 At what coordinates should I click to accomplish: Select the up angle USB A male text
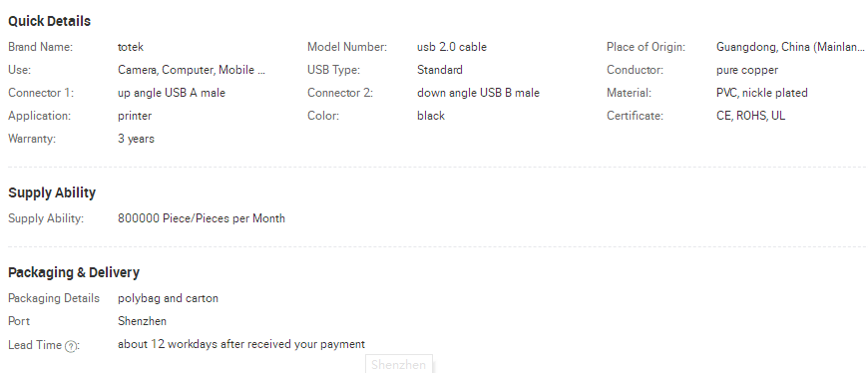[x=172, y=93]
